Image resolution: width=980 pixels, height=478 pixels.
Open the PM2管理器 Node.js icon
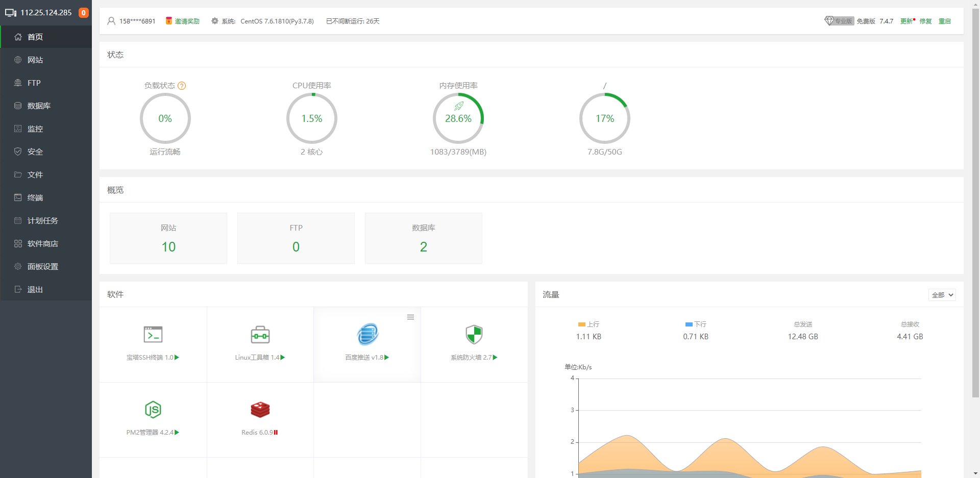click(x=153, y=409)
